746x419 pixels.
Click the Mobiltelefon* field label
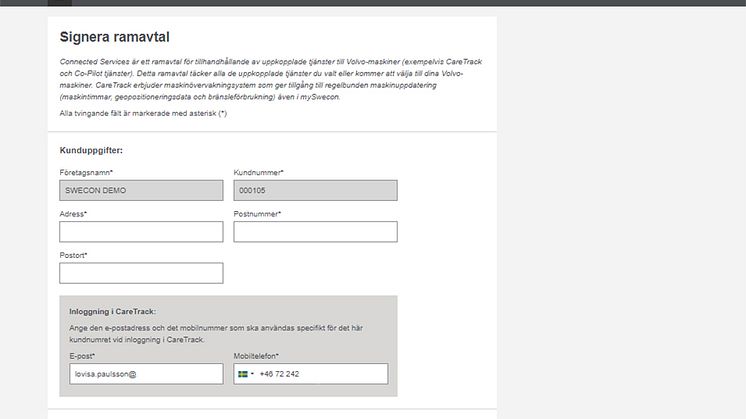(x=256, y=356)
